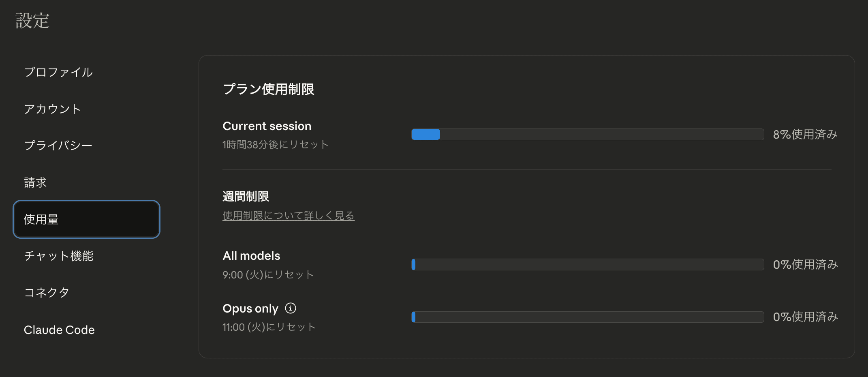Click the 9:00 (火)にリセット reset time
This screenshot has width=868, height=377.
click(268, 275)
